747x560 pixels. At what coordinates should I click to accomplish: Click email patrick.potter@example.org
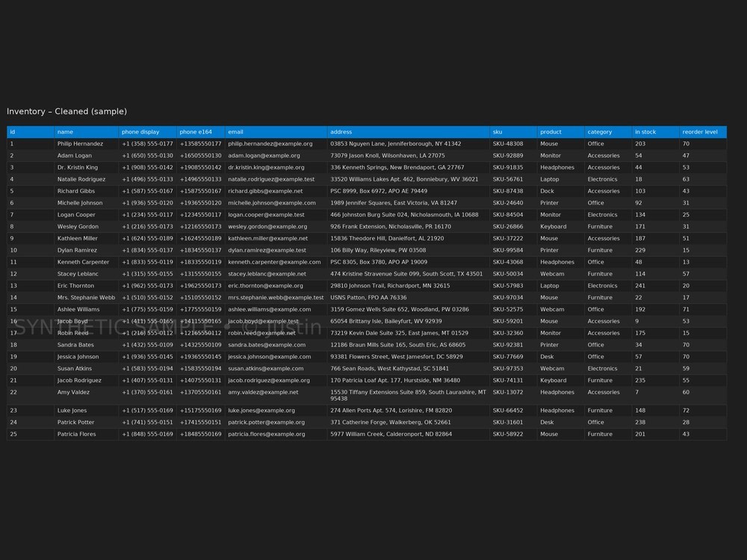[276, 423]
